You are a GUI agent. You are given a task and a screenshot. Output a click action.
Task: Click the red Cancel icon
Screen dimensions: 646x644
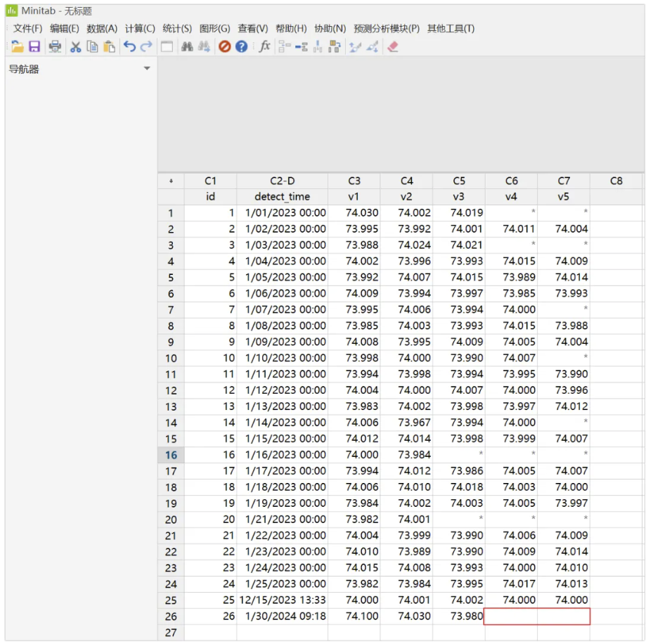(224, 46)
